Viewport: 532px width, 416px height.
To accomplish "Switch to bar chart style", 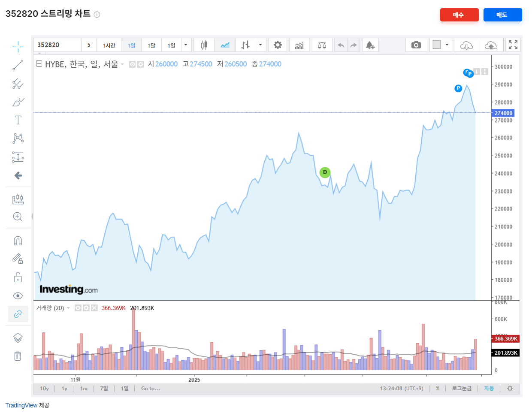I will point(245,45).
